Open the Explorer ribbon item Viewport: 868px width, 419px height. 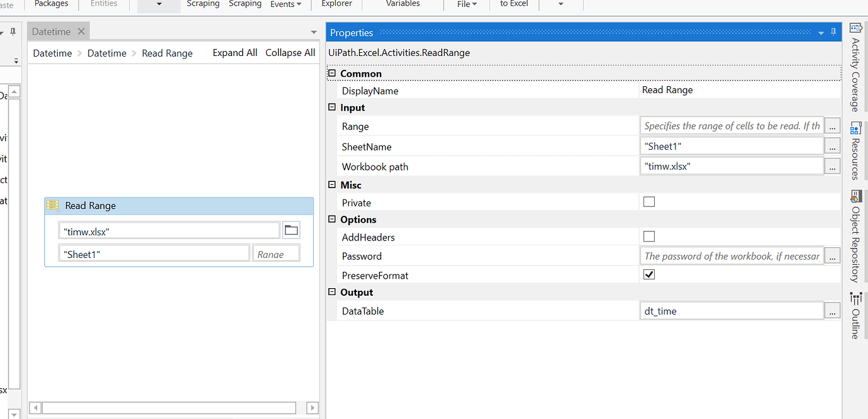pos(337,4)
